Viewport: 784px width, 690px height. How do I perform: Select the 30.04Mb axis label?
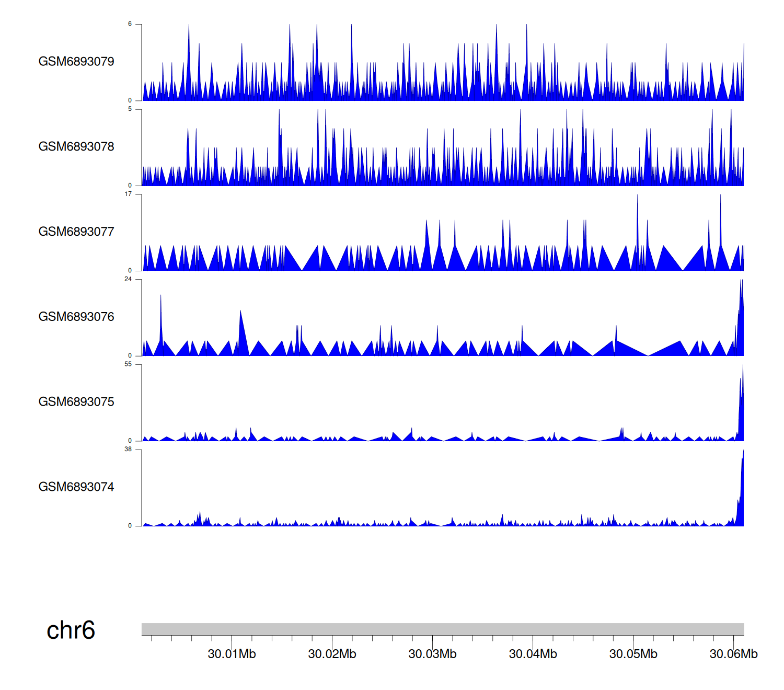coord(533,654)
